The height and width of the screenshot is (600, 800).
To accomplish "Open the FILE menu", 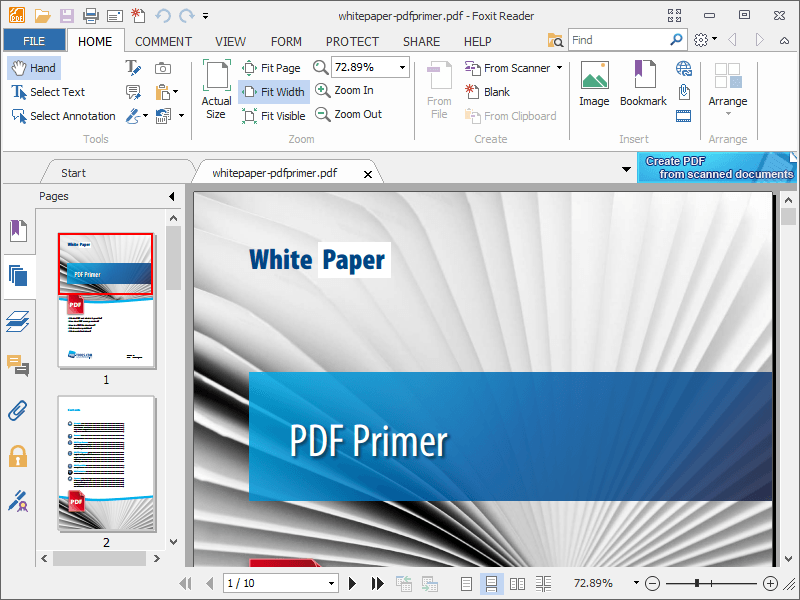I will click(x=35, y=40).
